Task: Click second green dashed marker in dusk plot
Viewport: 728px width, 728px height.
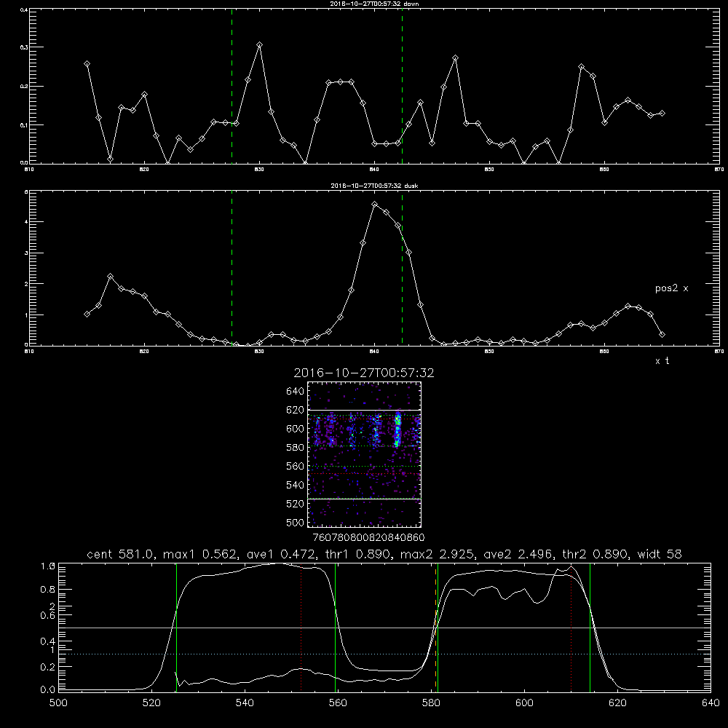Action: coord(402,268)
